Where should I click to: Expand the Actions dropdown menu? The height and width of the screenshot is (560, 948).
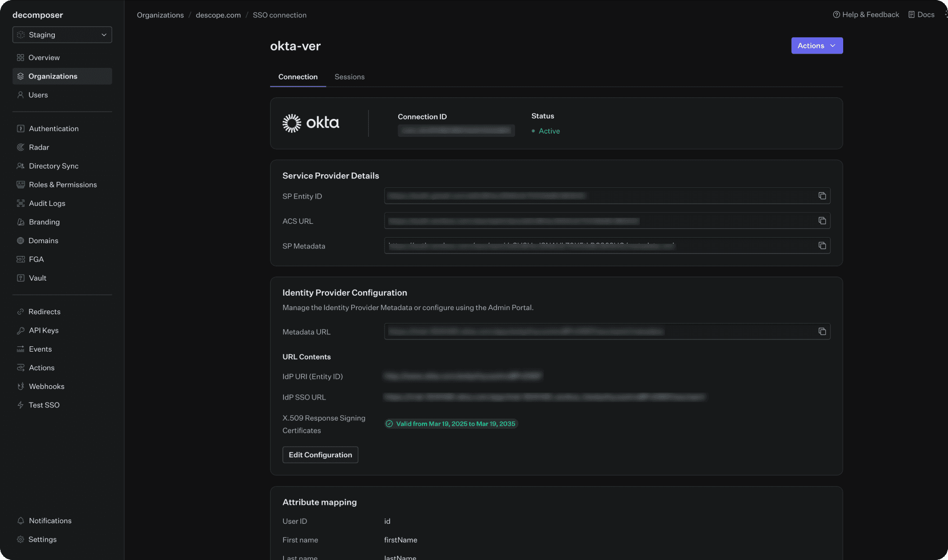point(816,46)
